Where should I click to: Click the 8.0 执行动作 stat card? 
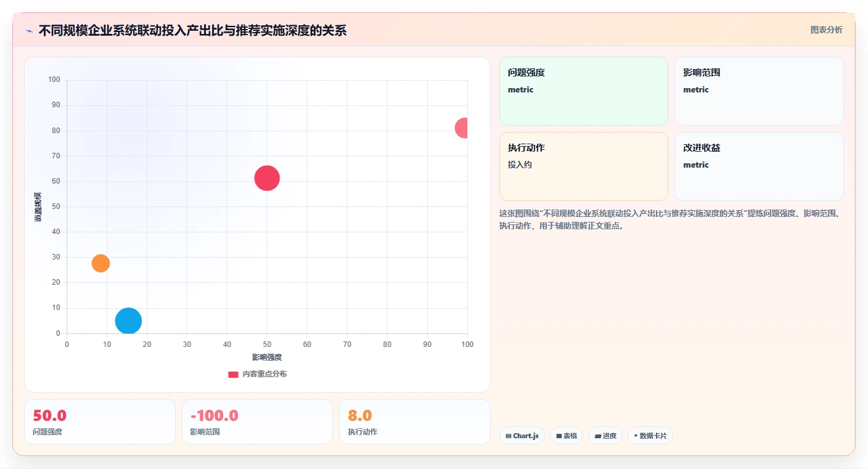415,422
